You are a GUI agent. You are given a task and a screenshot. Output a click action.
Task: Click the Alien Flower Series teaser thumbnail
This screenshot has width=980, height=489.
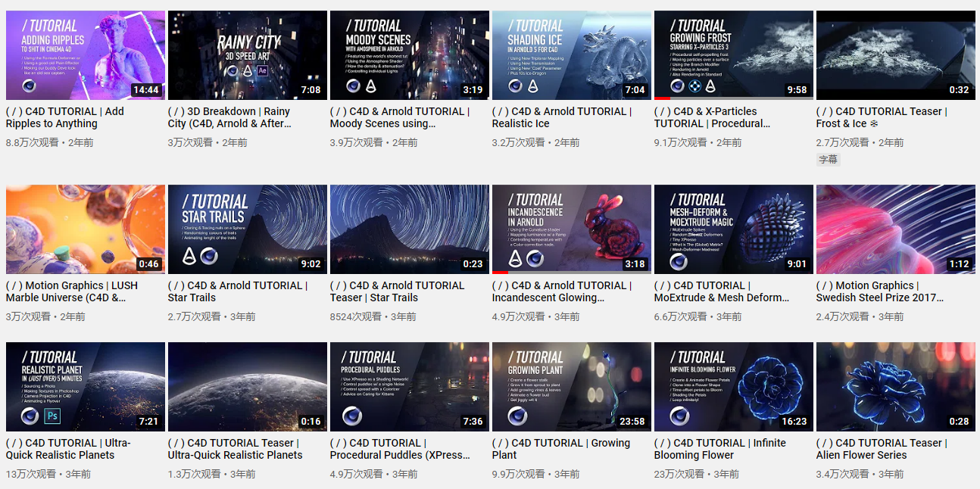(895, 387)
